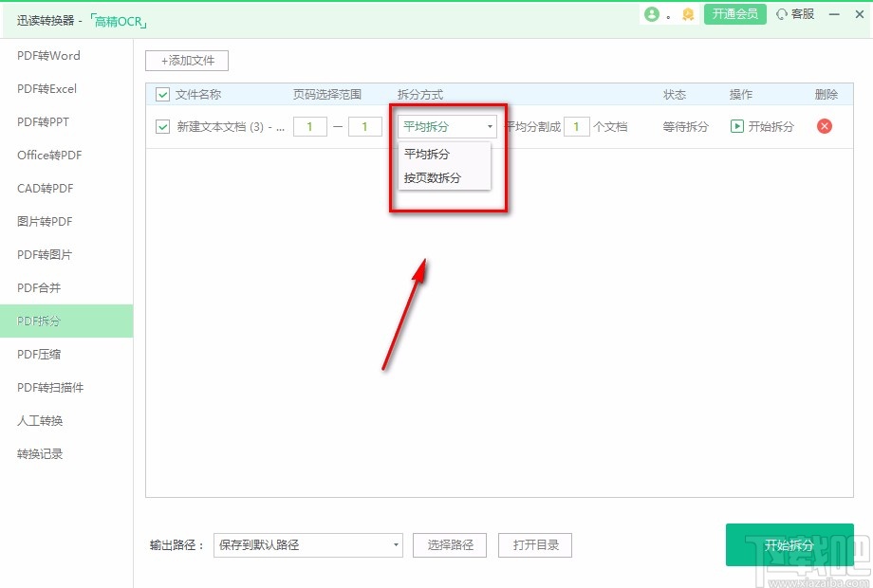The width and height of the screenshot is (873, 588).
Task: Click the +添加文件 button to add files
Action: 187,60
